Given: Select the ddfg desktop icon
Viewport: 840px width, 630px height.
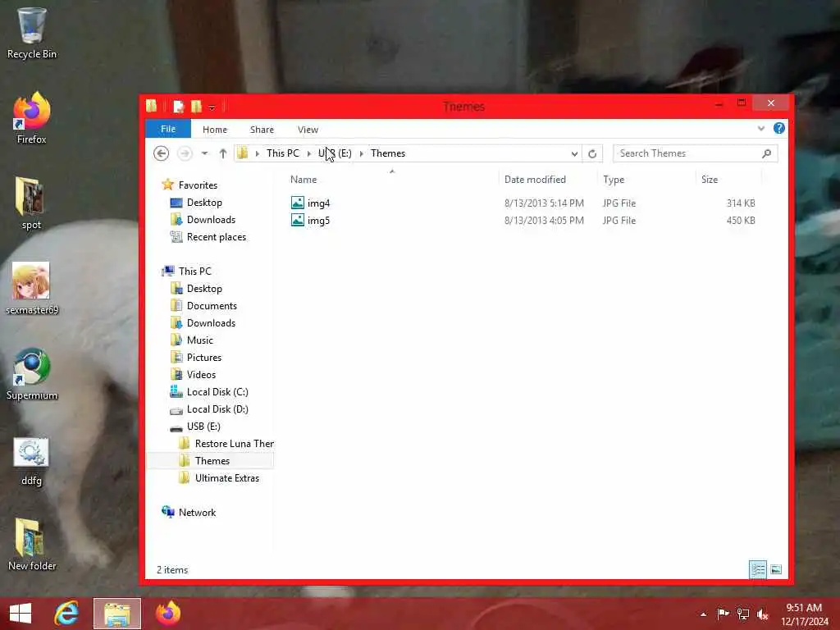Looking at the screenshot, I should [31, 461].
